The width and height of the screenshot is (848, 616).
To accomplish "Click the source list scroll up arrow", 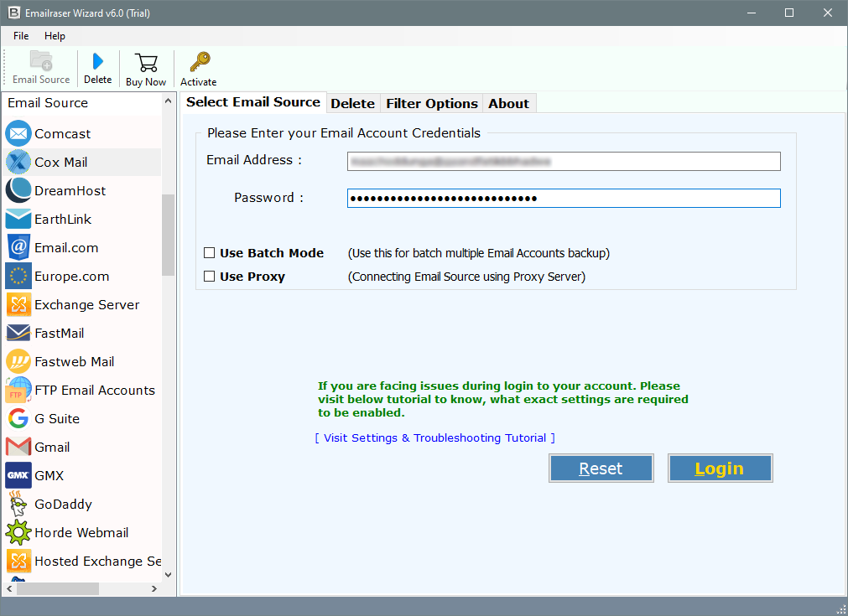I will 169,101.
